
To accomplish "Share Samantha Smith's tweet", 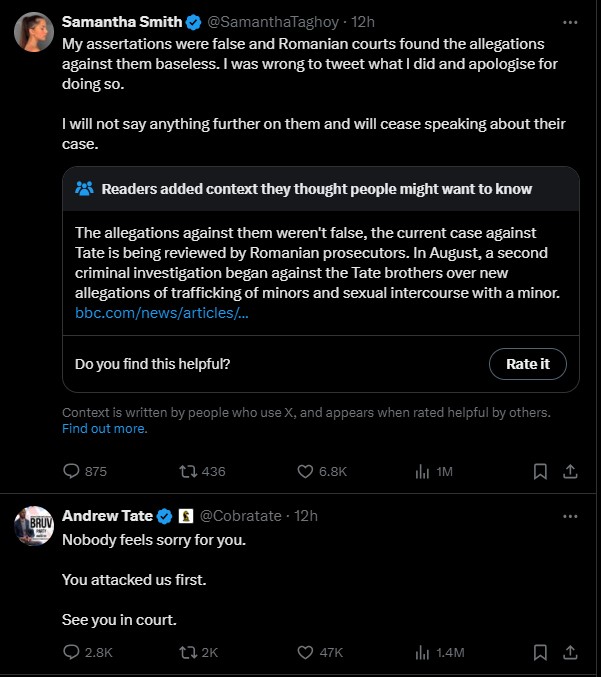I will (570, 471).
